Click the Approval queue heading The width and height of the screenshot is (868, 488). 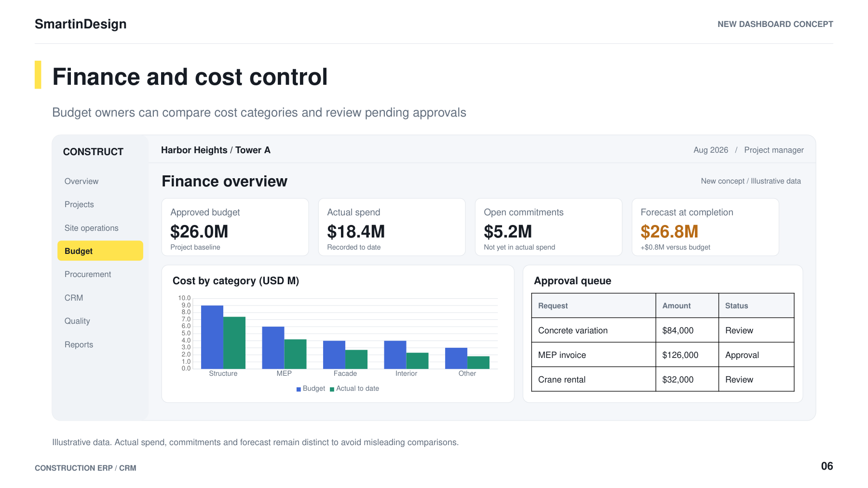tap(572, 281)
